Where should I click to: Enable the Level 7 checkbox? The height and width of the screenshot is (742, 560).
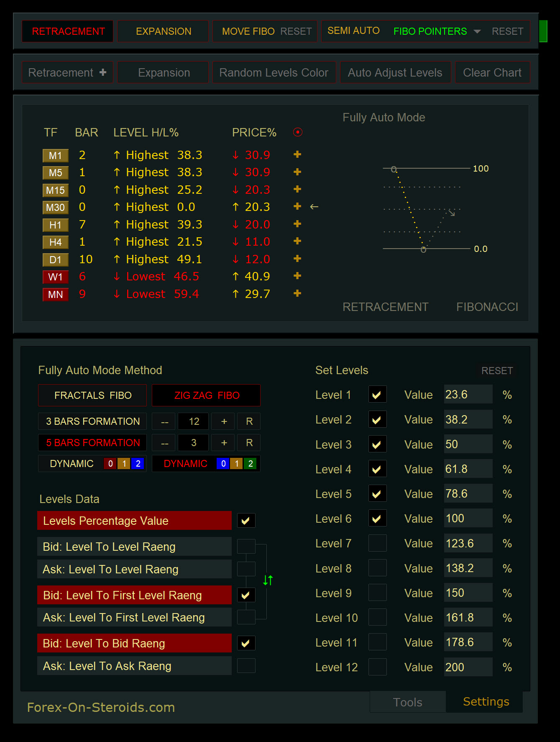click(377, 543)
